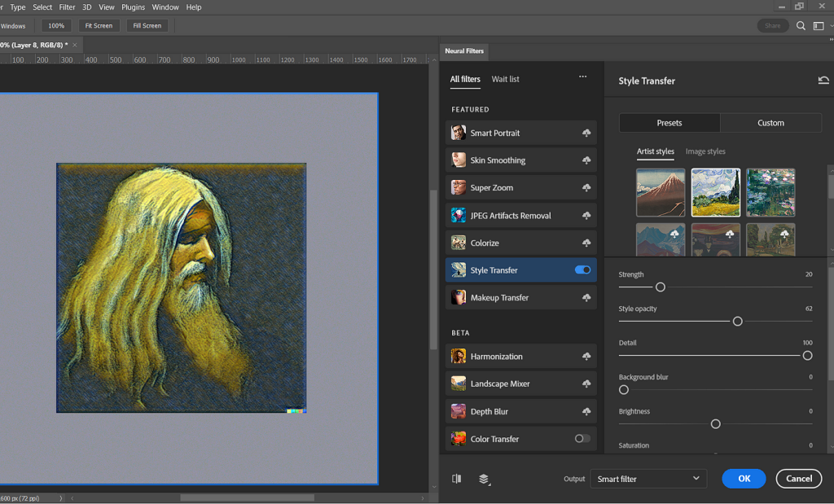Image resolution: width=834 pixels, height=504 pixels.
Task: Click the Harmonization thumbnail icon
Action: [459, 356]
